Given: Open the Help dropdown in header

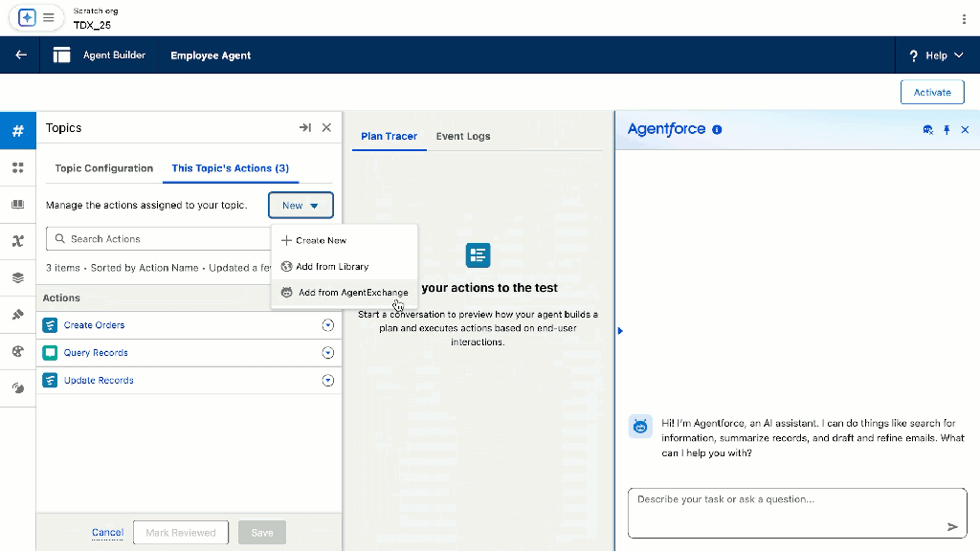Looking at the screenshot, I should [x=936, y=55].
